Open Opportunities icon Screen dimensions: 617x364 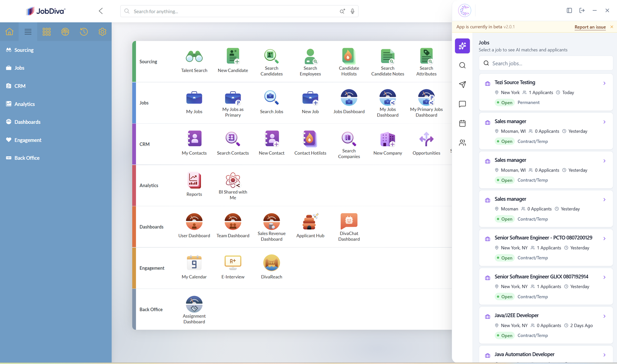[426, 139]
